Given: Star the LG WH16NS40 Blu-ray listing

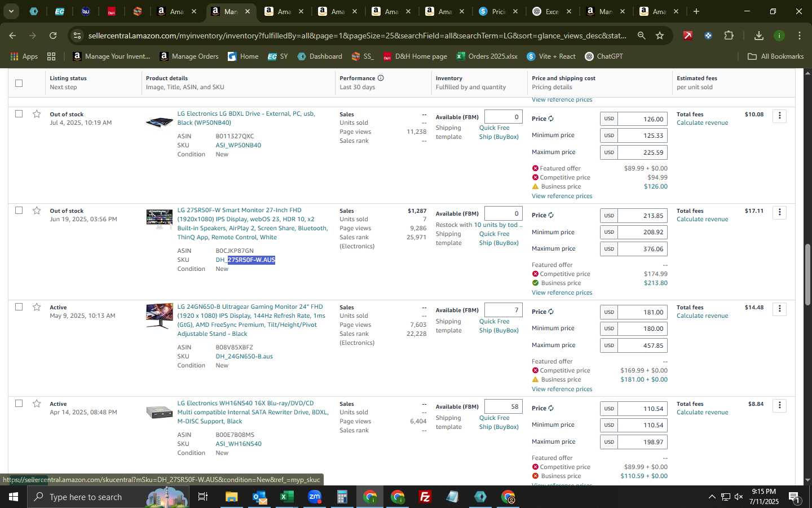Looking at the screenshot, I should pyautogui.click(x=37, y=404).
